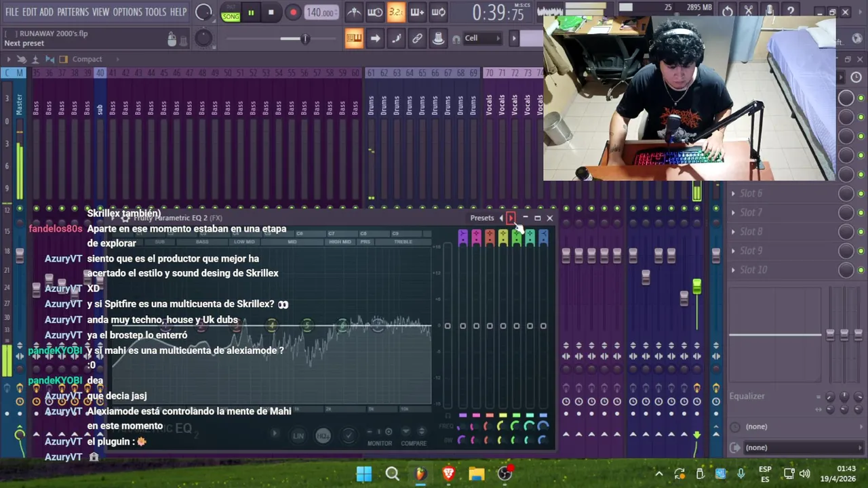Stop playback with the stop button
This screenshot has width=868, height=488.
[271, 12]
